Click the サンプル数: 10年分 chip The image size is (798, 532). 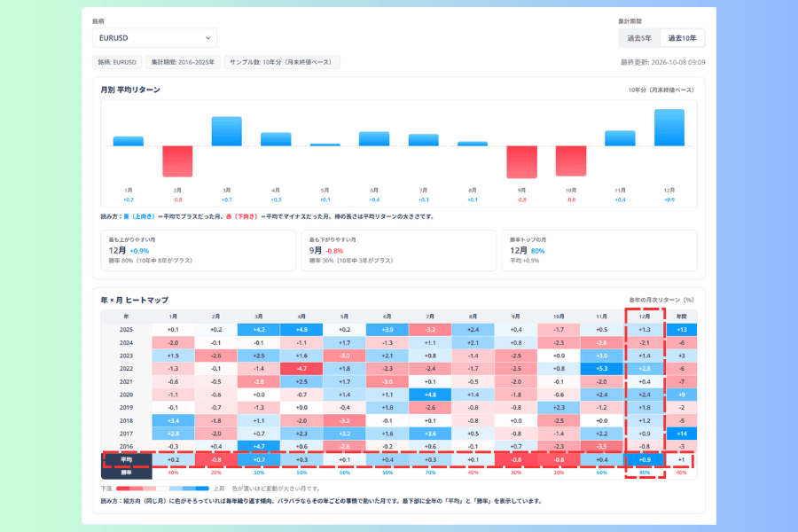(282, 62)
